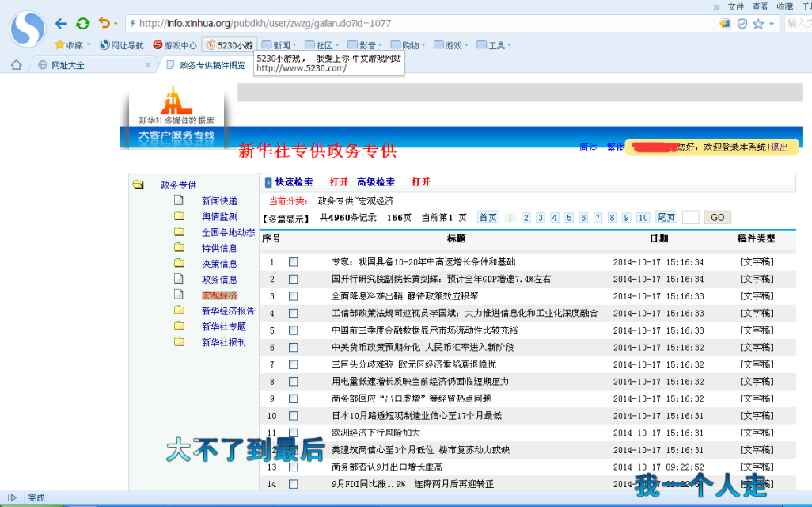
Task: Click the search input box at top right
Action: pyautogui.click(x=799, y=23)
